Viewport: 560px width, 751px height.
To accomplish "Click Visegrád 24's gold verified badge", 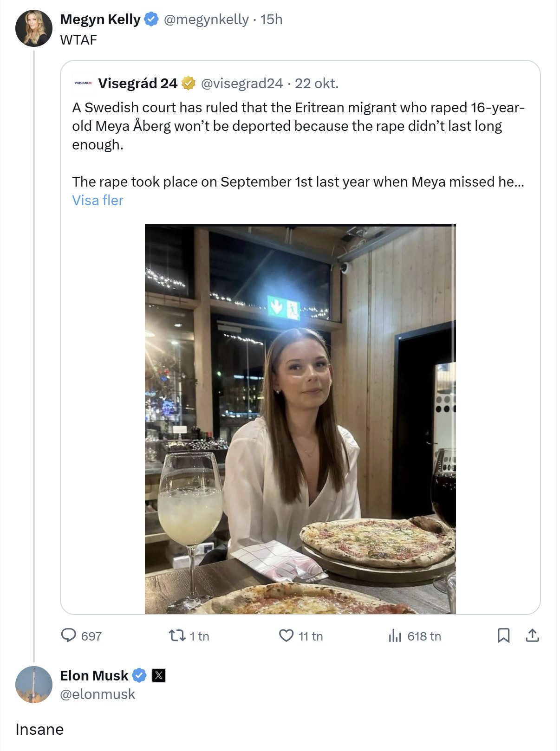I will point(188,83).
